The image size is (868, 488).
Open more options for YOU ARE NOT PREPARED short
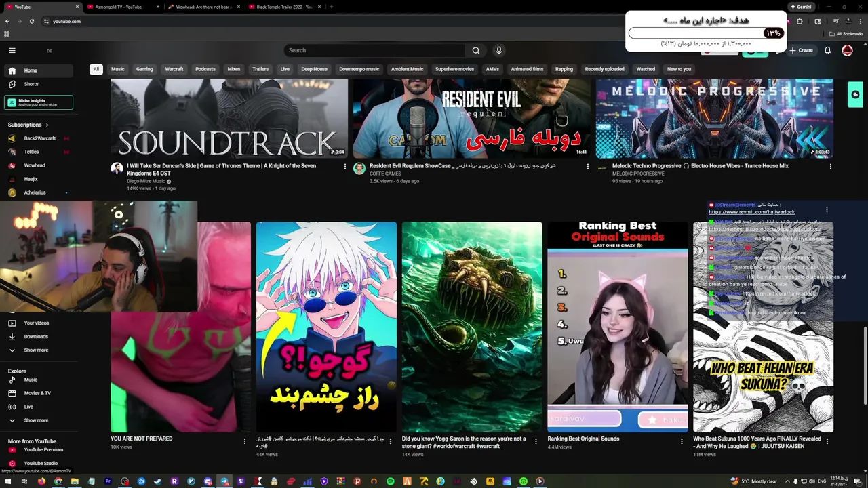(245, 441)
